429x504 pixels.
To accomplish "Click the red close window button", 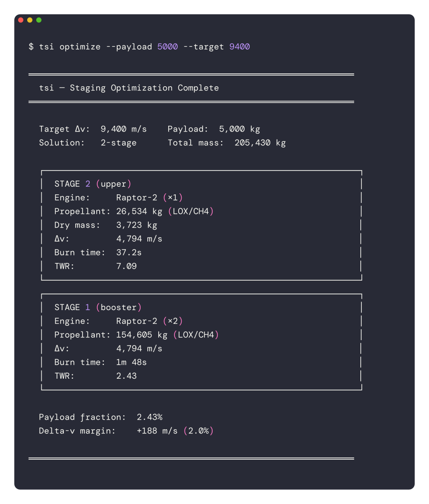I will point(20,20).
